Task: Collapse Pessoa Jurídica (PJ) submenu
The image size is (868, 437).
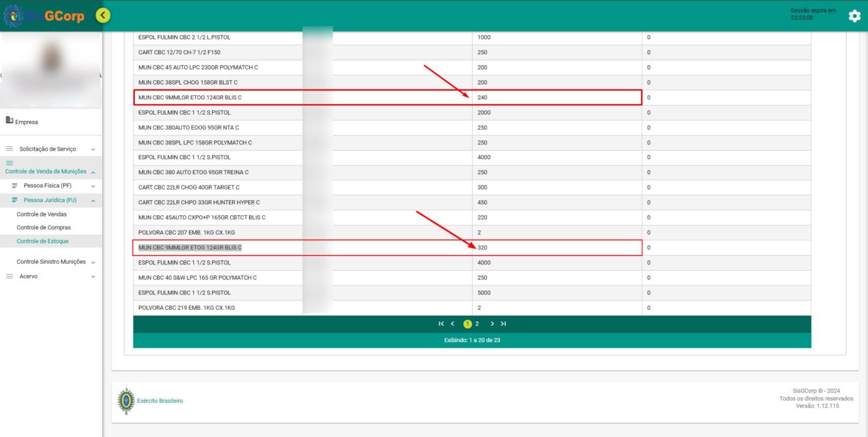Action: 93,200
